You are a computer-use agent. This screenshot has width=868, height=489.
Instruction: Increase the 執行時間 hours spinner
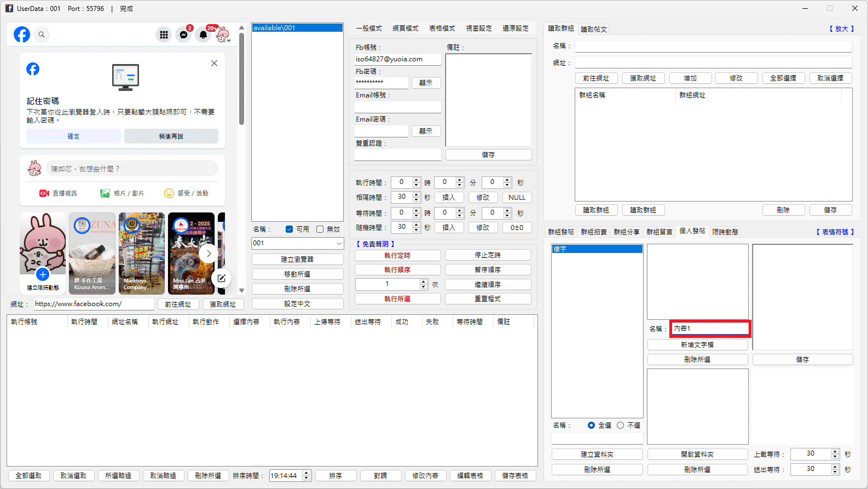416,180
